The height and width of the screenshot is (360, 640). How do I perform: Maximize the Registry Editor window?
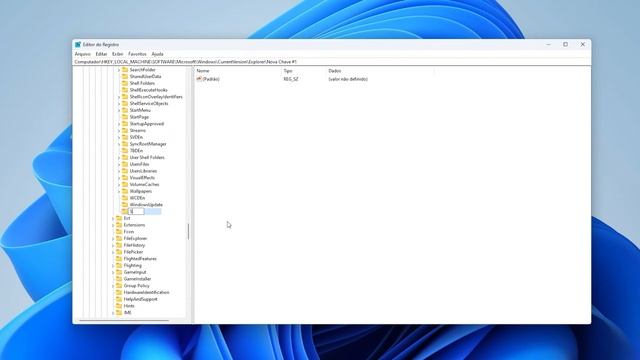pos(565,44)
